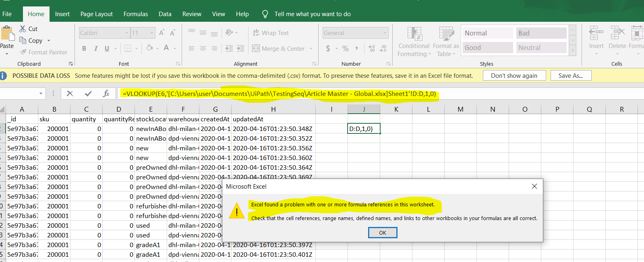Open the Number format General dropdown
The width and height of the screenshot is (644, 262).
point(385,33)
